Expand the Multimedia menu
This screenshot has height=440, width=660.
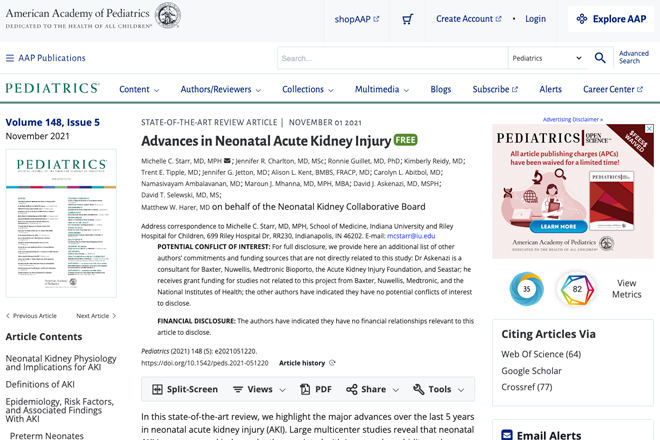[x=382, y=90]
